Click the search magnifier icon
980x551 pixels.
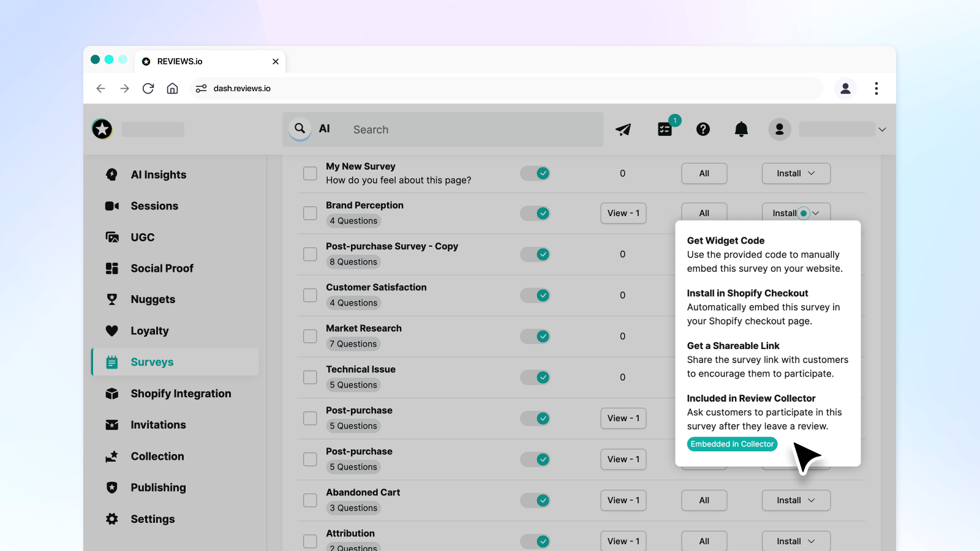pos(300,129)
